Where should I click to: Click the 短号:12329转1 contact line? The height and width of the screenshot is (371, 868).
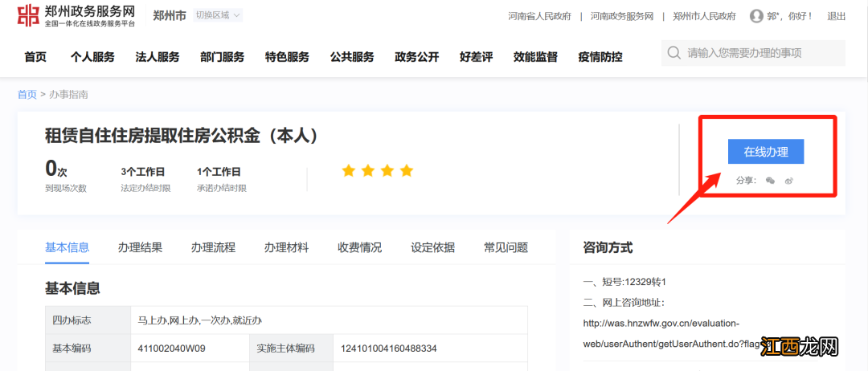tap(624, 282)
